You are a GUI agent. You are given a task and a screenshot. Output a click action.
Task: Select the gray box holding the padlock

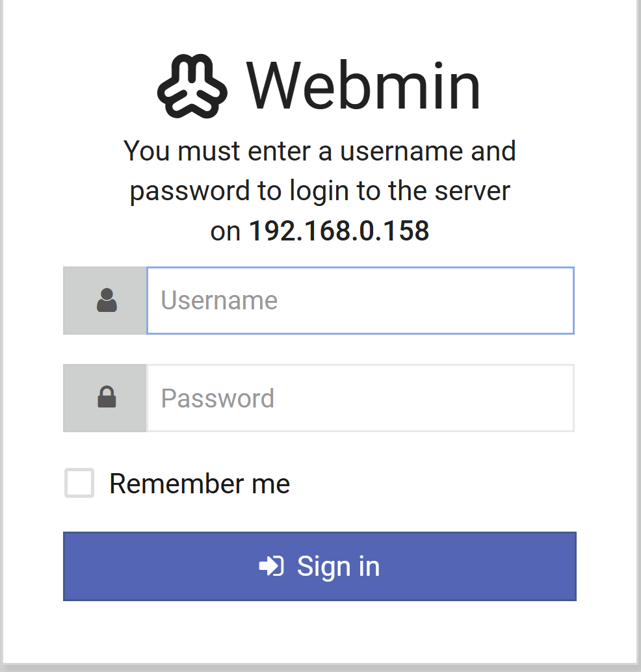pos(105,398)
